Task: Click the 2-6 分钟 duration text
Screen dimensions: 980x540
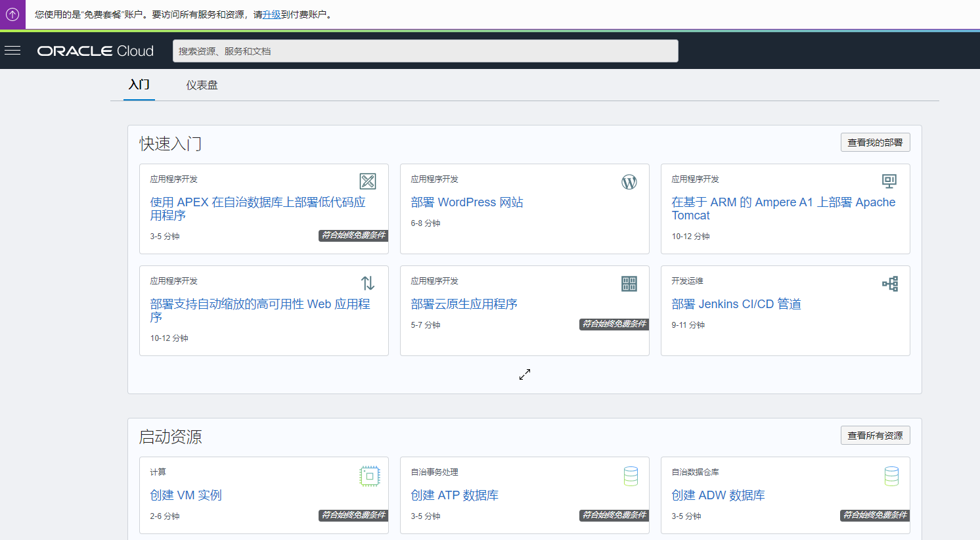Action: (165, 516)
